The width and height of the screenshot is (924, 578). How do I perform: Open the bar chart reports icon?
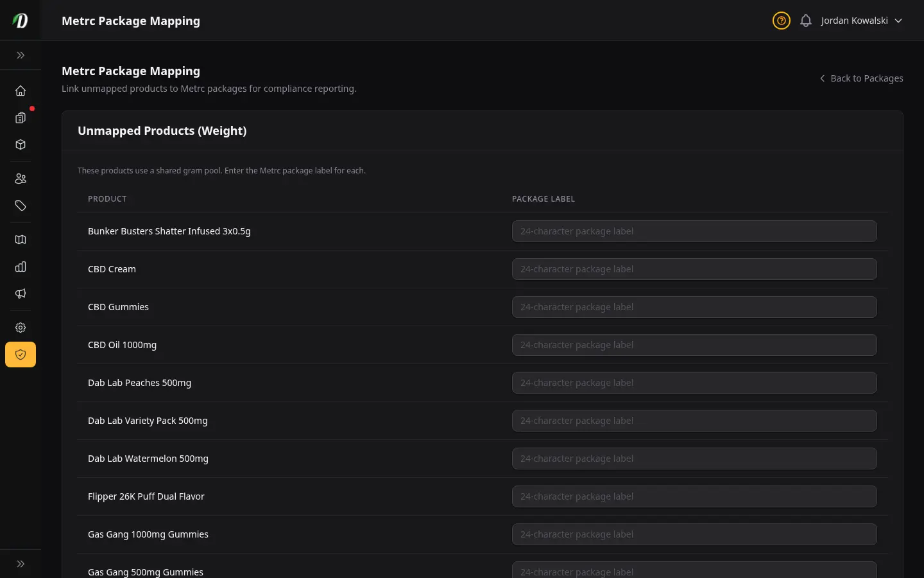tap(21, 267)
